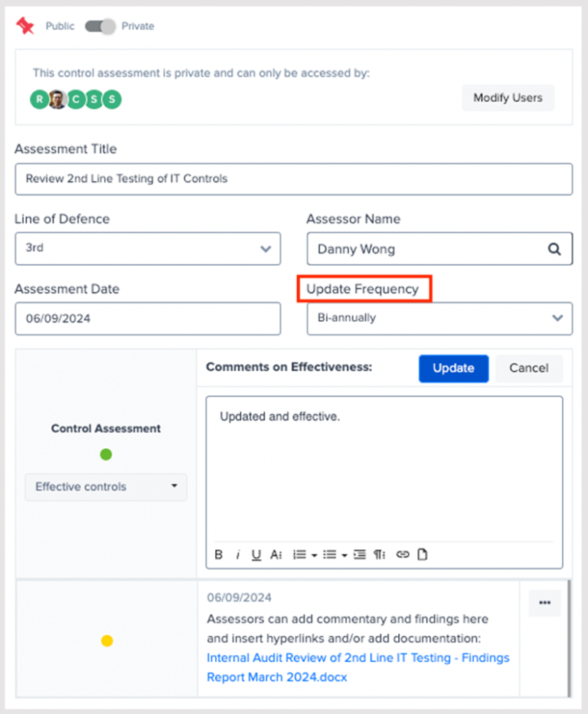
Task: Click the red pin icon
Action: 26,27
